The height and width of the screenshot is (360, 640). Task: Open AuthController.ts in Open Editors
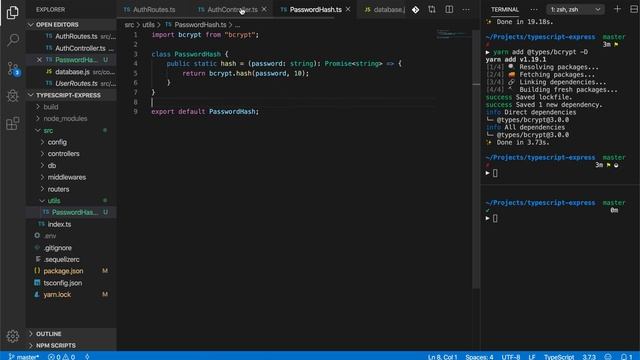80,48
